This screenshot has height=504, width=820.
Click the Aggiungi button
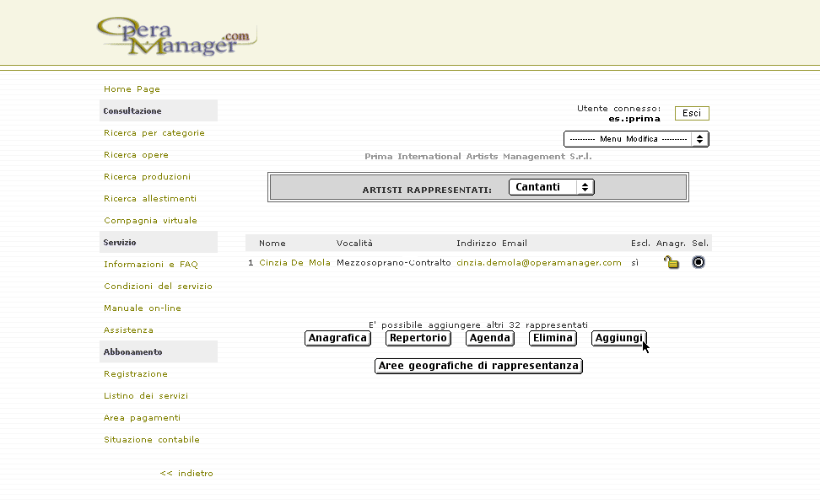pos(618,338)
